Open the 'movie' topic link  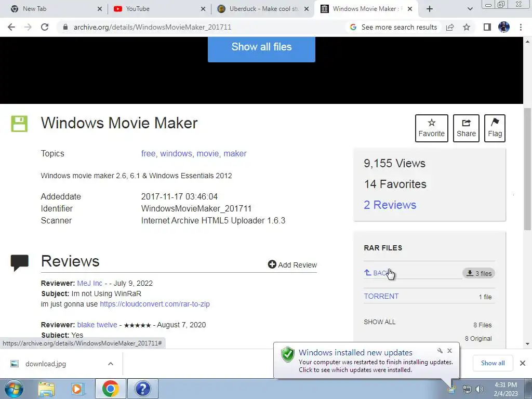[x=208, y=153]
